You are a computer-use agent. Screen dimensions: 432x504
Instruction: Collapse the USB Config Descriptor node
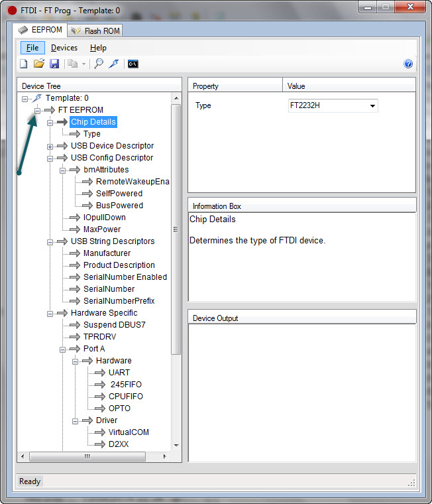point(50,158)
